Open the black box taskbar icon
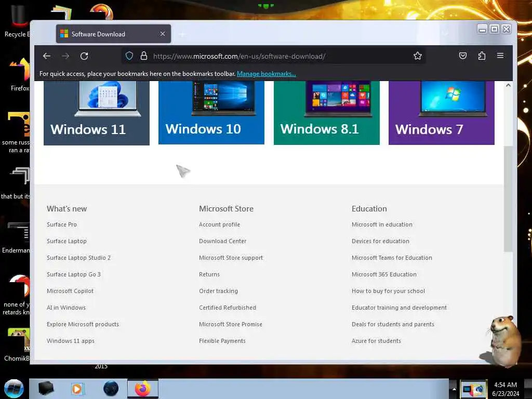Image resolution: width=532 pixels, height=399 pixels. [x=46, y=389]
